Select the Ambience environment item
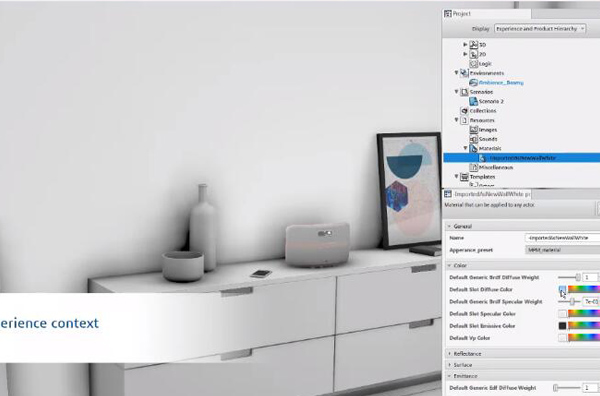Image resolution: width=600 pixels, height=396 pixels. pyautogui.click(x=496, y=83)
